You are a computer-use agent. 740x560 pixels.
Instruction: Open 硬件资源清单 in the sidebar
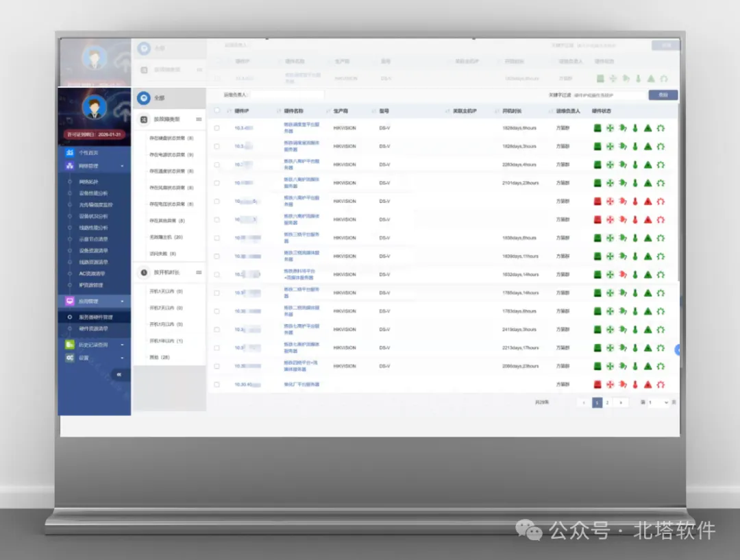(93, 328)
